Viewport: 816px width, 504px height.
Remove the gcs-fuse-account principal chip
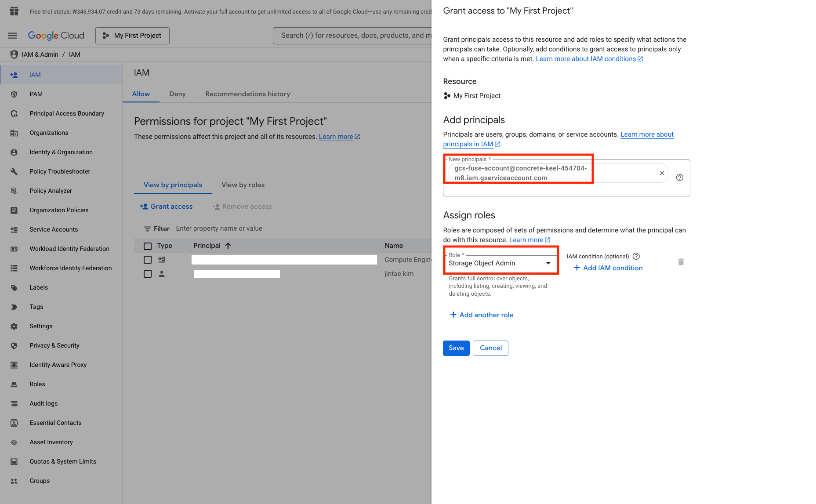coord(662,173)
